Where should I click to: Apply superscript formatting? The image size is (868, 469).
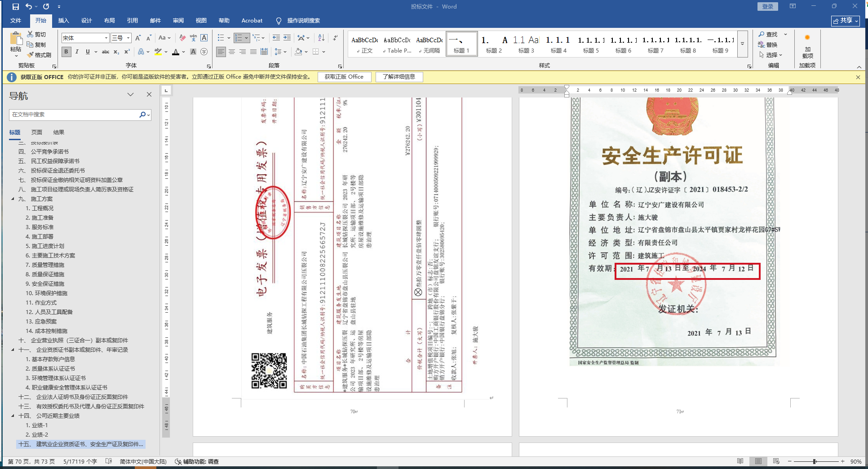[x=127, y=52]
